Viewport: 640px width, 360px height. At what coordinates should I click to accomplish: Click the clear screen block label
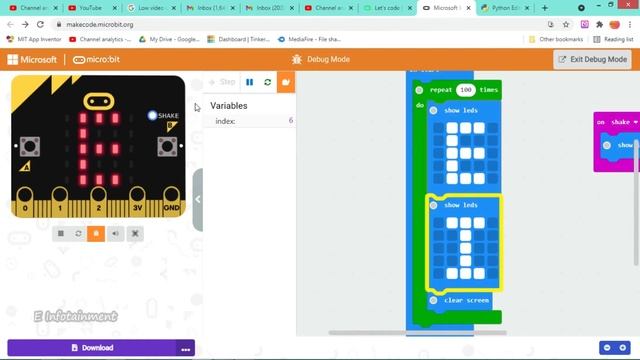point(466,300)
